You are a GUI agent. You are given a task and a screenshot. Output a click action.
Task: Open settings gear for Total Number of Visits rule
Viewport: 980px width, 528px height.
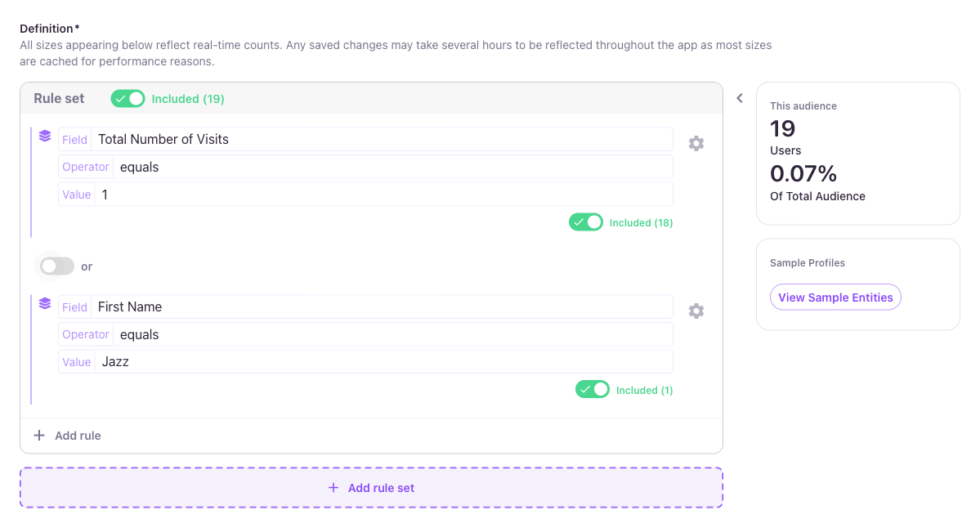click(x=696, y=143)
